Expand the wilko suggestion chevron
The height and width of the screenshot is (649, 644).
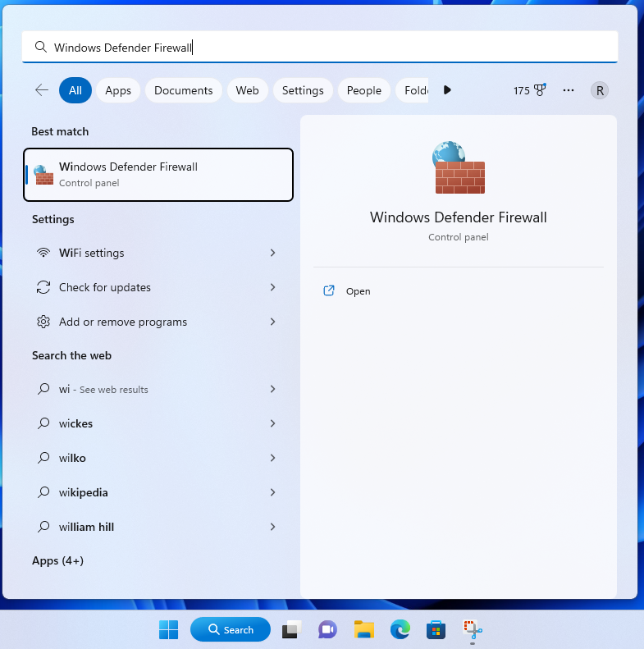272,458
